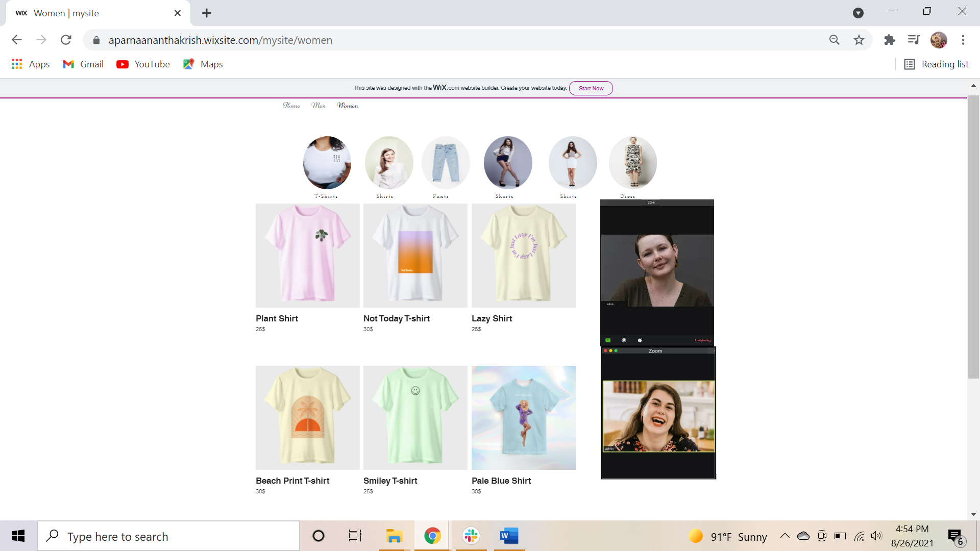
Task: Select the Pants category circle
Action: tap(446, 163)
